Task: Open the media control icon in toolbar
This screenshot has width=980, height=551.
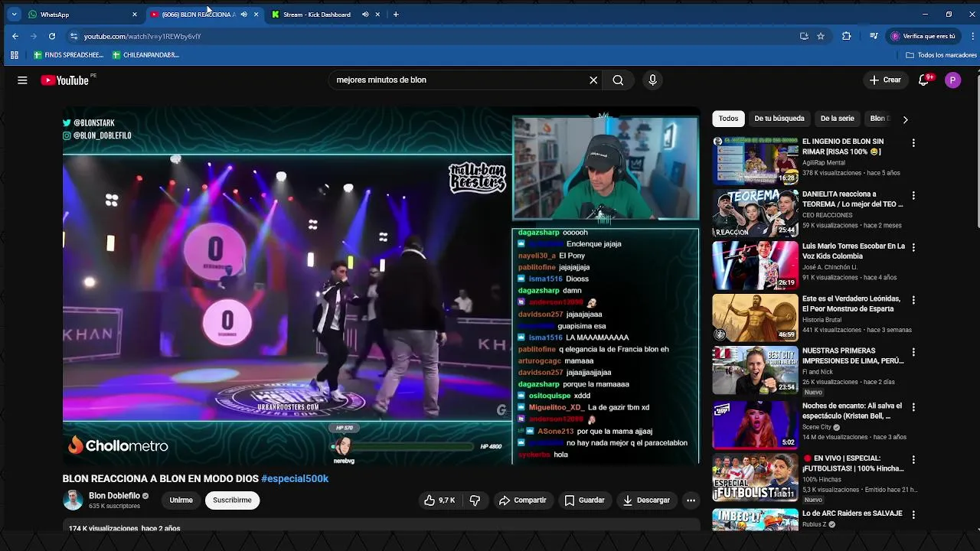Action: point(874,36)
